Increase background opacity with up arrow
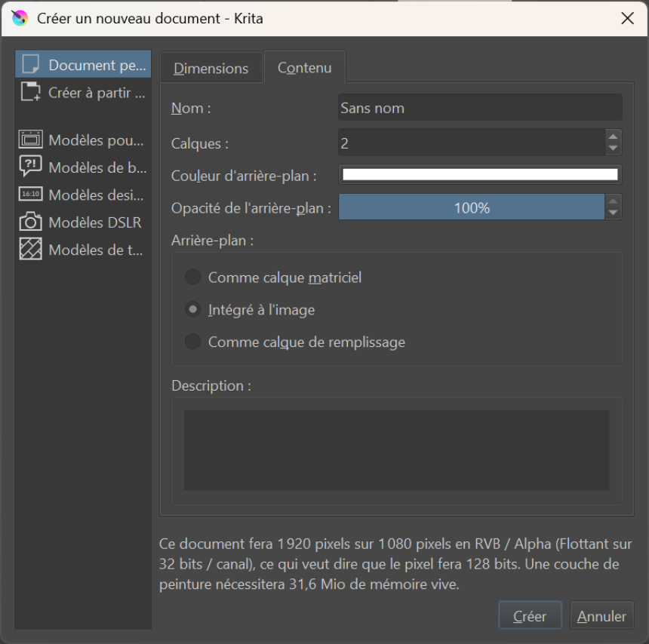This screenshot has height=644, width=649. pyautogui.click(x=614, y=201)
